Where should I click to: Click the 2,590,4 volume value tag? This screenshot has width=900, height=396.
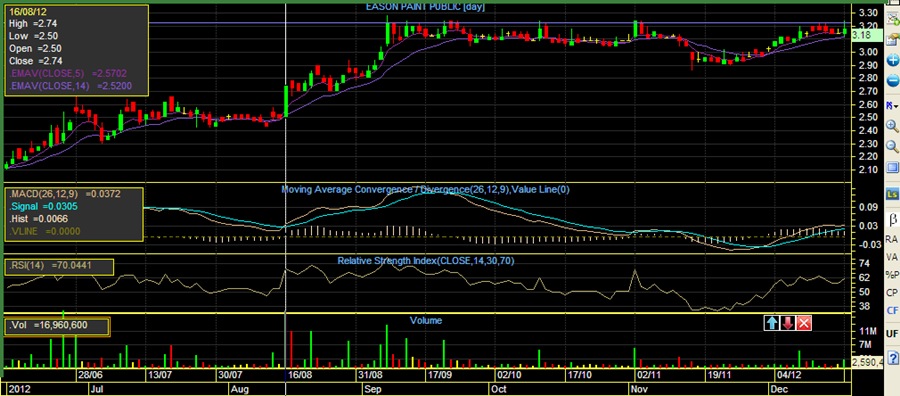[x=867, y=362]
